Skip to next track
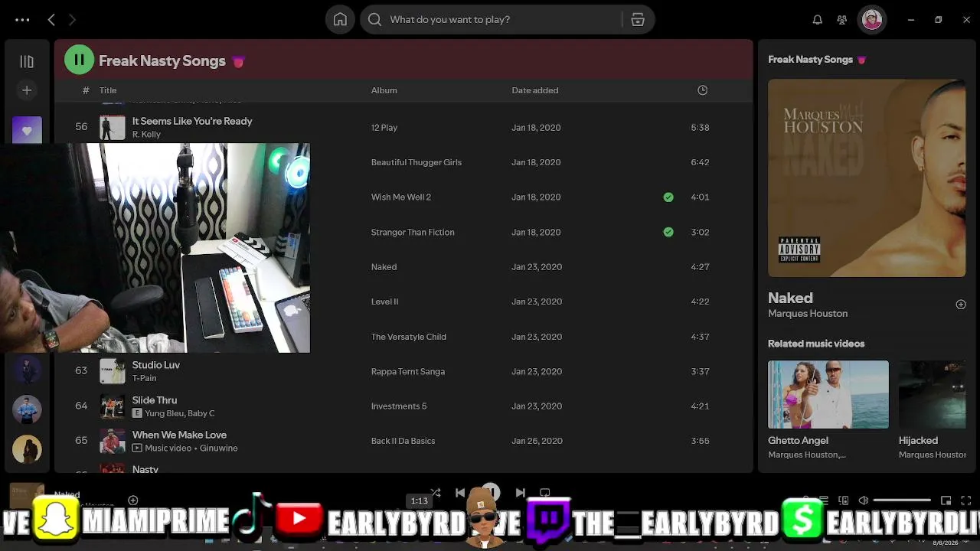Image resolution: width=980 pixels, height=551 pixels. (x=521, y=493)
